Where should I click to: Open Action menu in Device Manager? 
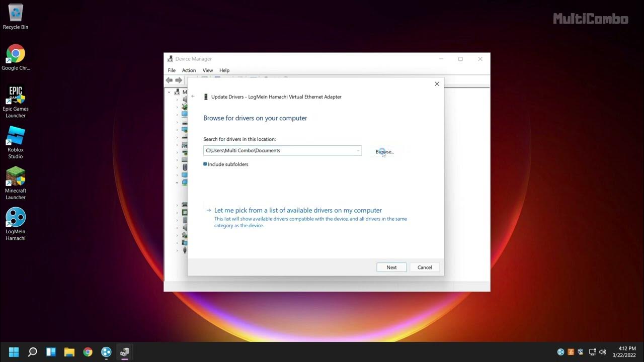tap(189, 70)
